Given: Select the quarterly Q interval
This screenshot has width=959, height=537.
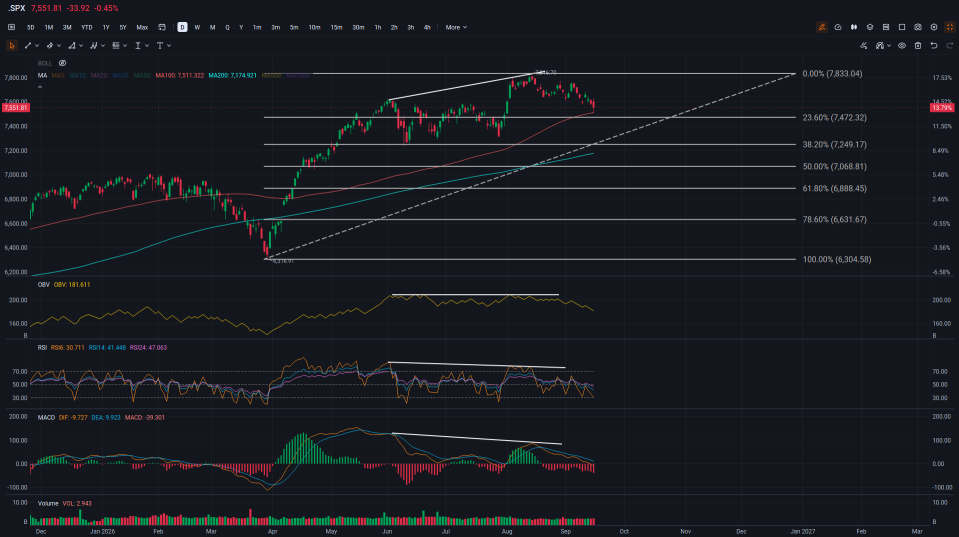Looking at the screenshot, I should pos(227,28).
